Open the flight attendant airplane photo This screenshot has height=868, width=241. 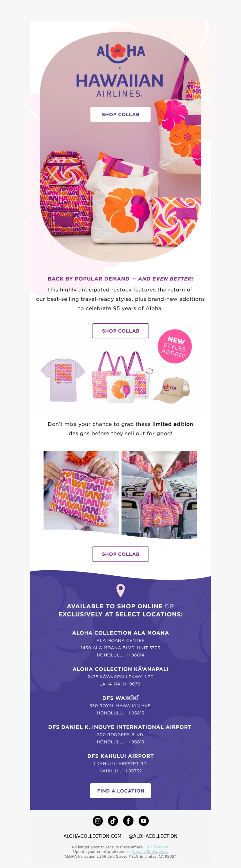click(159, 494)
